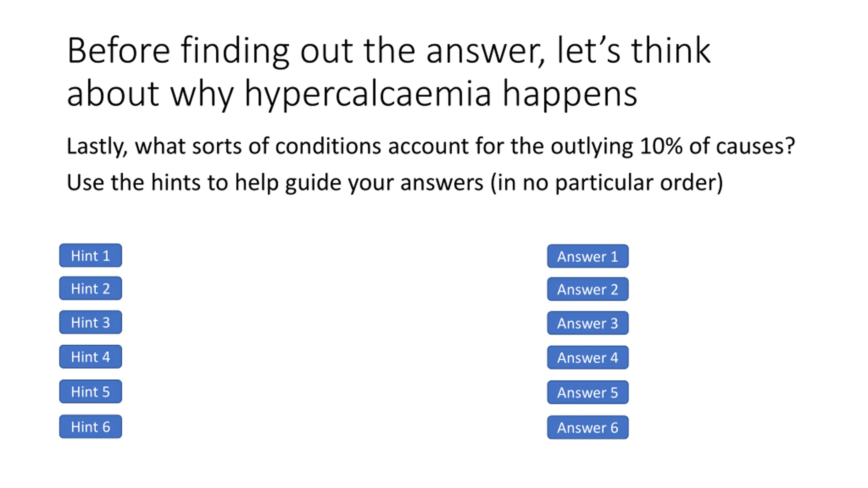The image size is (868, 488).
Task: Open Answer 4
Action: coord(588,358)
